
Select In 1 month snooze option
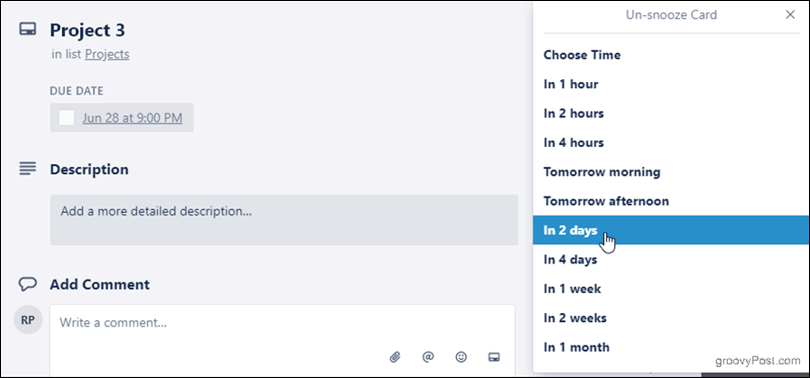671,346
